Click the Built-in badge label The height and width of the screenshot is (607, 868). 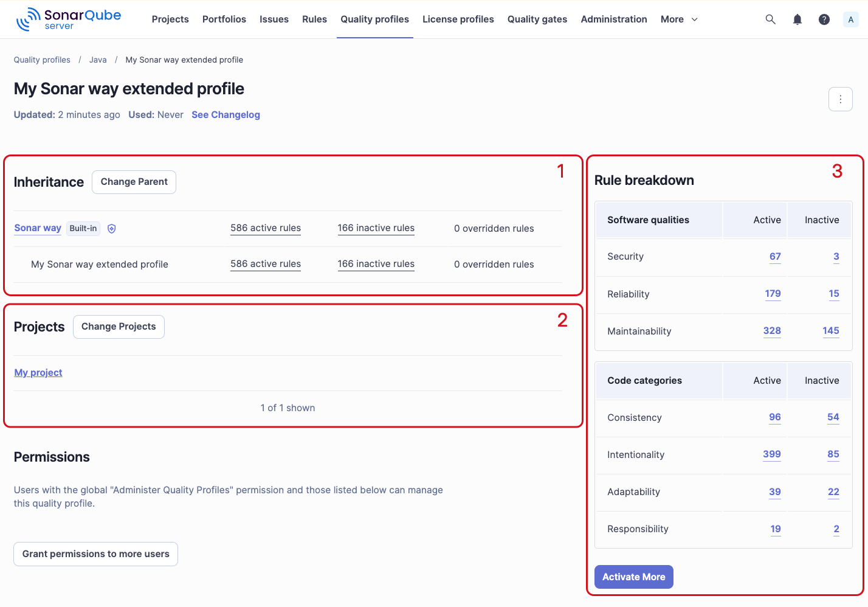pyautogui.click(x=83, y=229)
